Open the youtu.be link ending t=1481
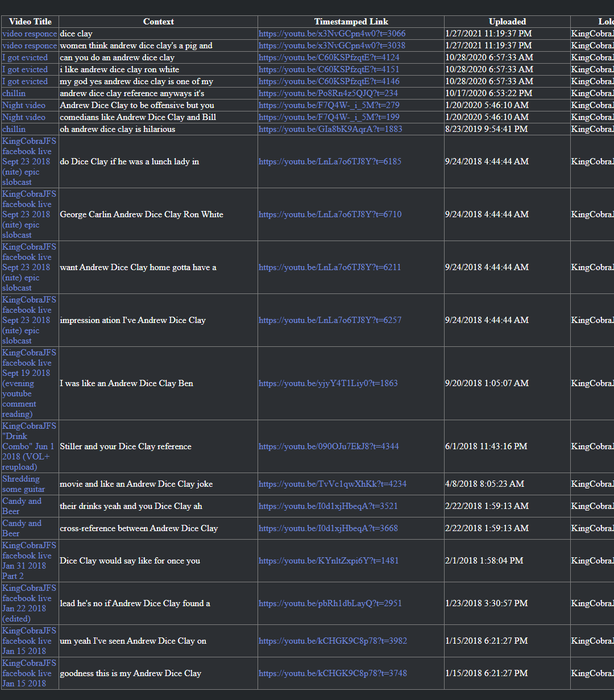Screen dimensions: 614x700 point(329,561)
